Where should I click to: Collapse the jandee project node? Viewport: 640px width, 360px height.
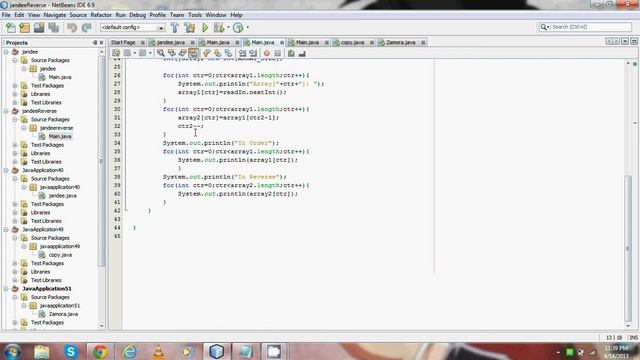pyautogui.click(x=6, y=52)
